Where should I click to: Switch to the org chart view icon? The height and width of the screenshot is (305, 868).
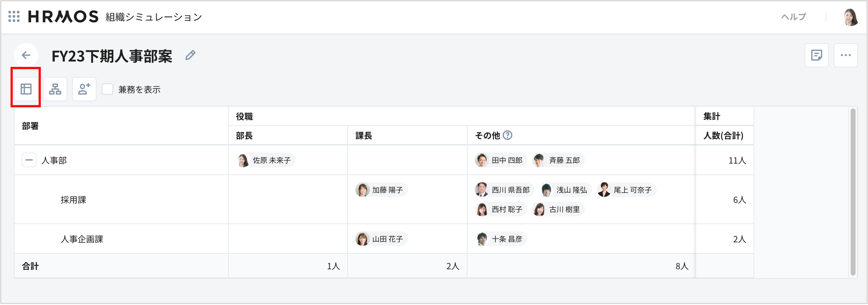55,89
